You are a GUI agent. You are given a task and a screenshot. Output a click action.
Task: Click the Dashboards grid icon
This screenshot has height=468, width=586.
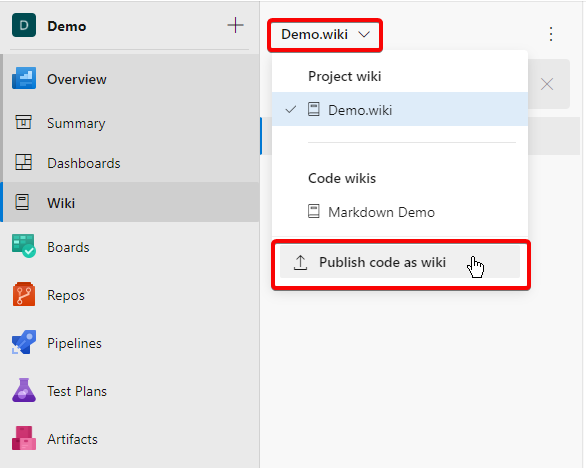[x=23, y=162]
